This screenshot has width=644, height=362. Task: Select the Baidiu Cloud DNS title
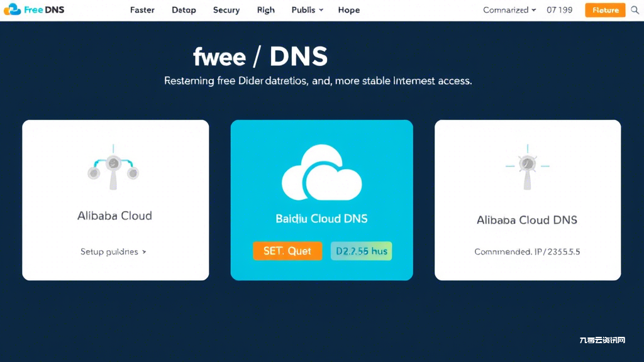321,218
